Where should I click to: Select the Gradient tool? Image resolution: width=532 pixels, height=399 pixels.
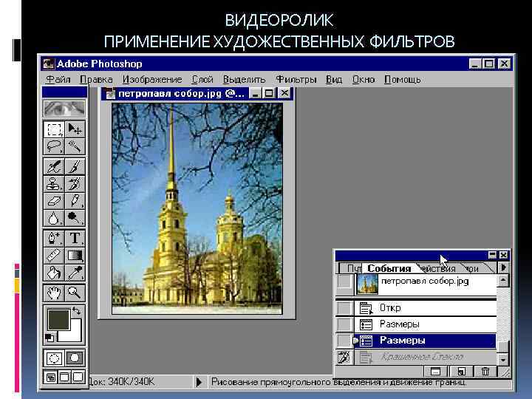tap(75, 255)
